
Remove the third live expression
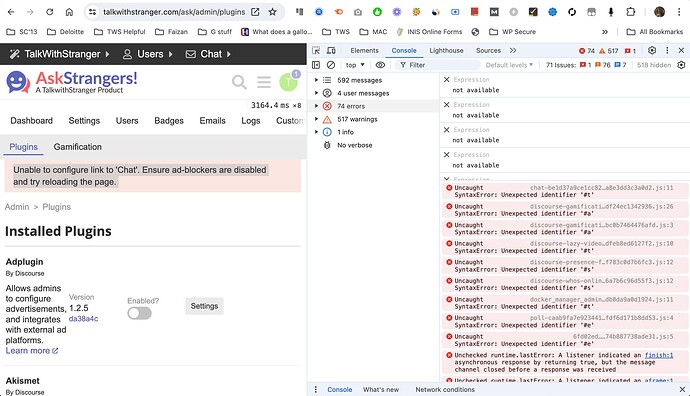(x=447, y=130)
